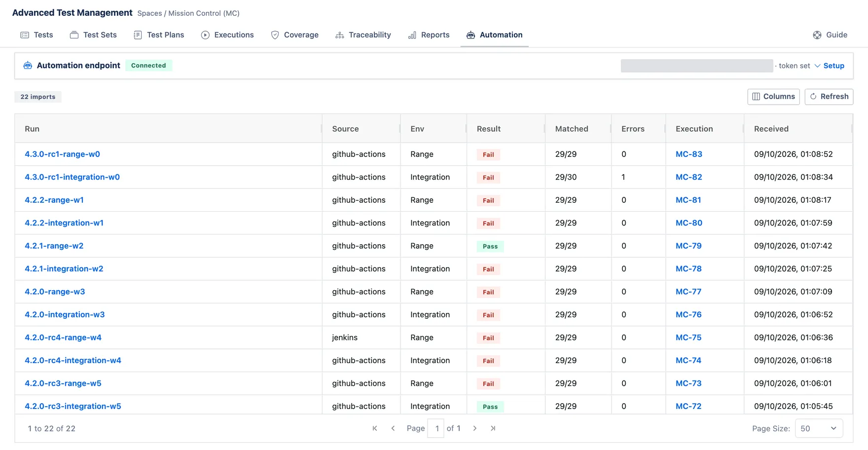Image resolution: width=868 pixels, height=450 pixels.
Task: Sort by the Received column header
Action: [x=798, y=129]
